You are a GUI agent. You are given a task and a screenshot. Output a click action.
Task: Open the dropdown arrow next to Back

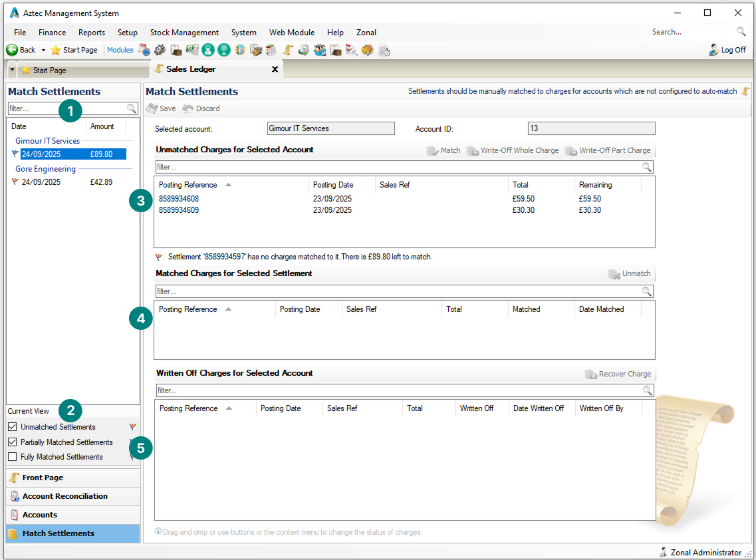point(43,50)
